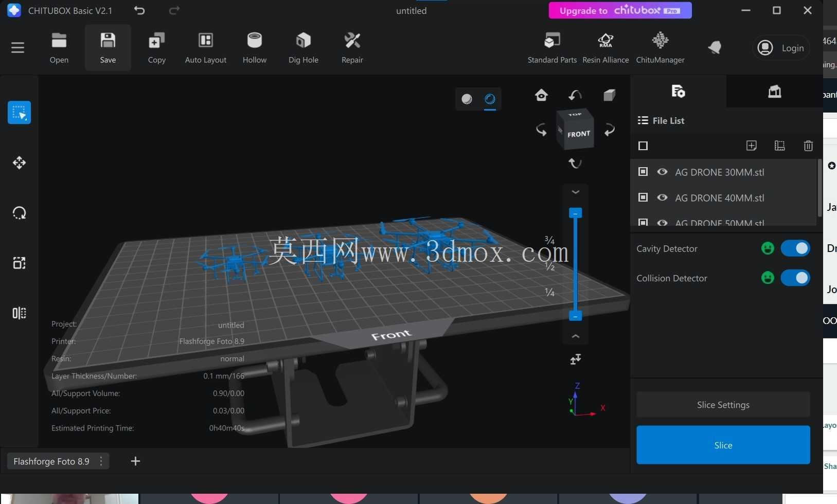
Task: Click the perspective cube view icon
Action: pos(609,95)
